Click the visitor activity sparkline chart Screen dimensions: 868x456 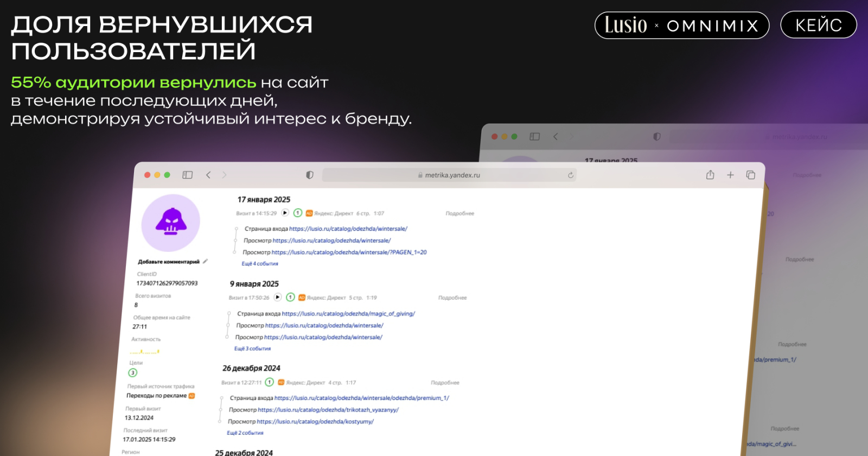point(144,352)
